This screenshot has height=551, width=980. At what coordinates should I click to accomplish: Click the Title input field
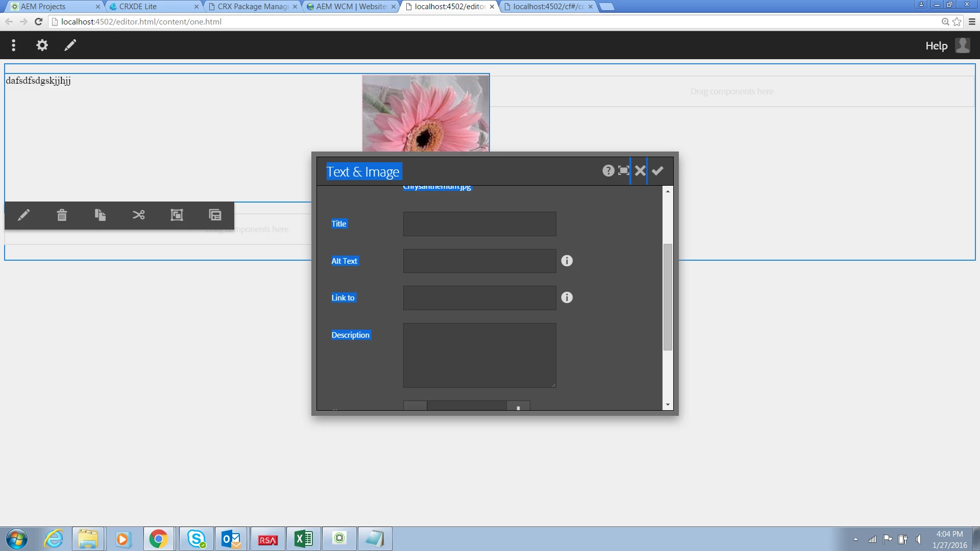click(479, 224)
